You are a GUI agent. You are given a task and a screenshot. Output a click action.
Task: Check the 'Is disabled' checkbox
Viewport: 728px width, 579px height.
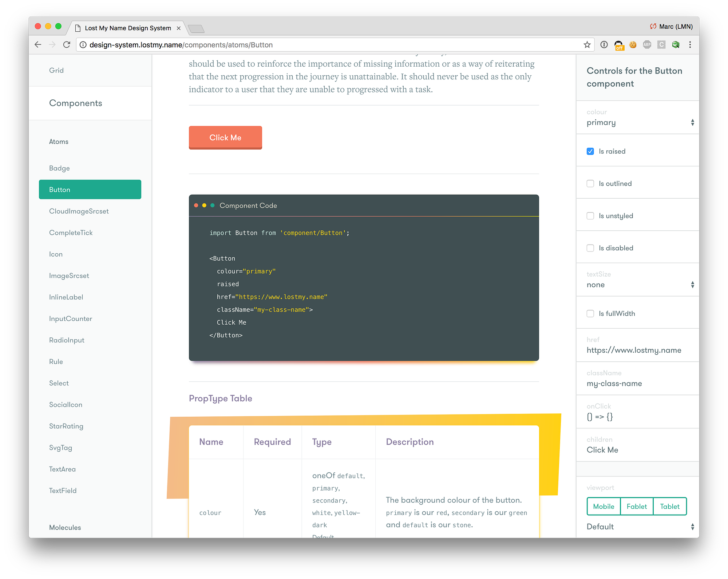coord(590,248)
